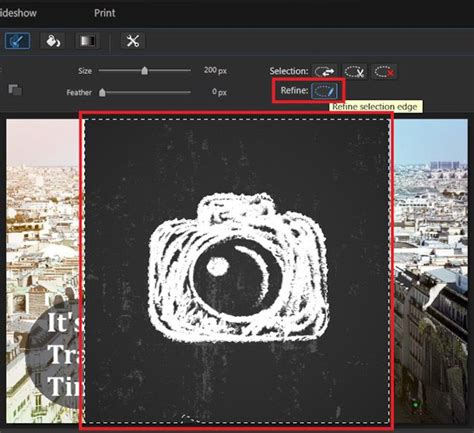
Task: Activate the gradient tool
Action: (x=87, y=41)
